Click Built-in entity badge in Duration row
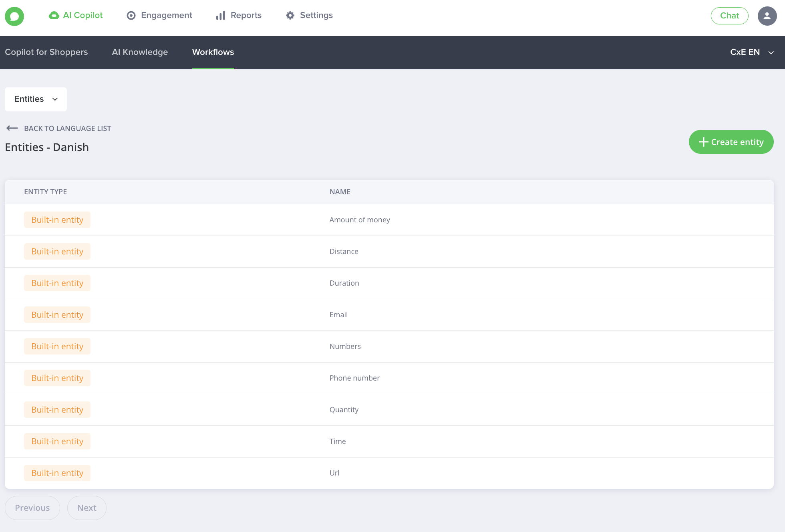This screenshot has width=785, height=532. 57,283
